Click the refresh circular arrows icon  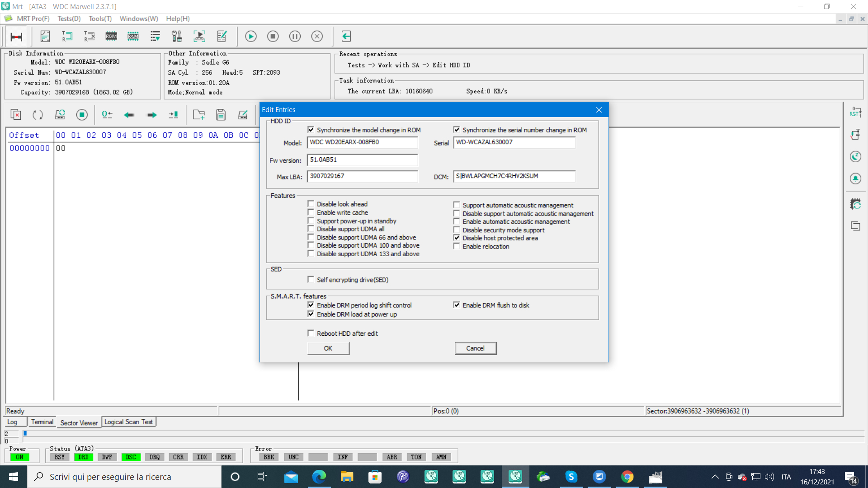(x=38, y=115)
